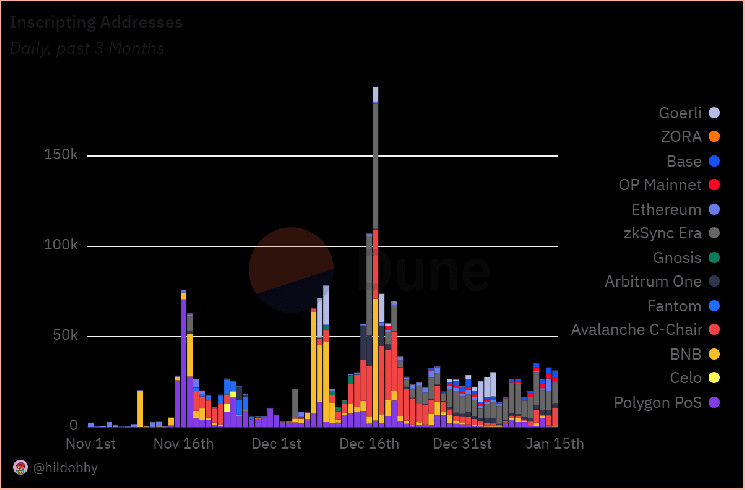This screenshot has width=745, height=490.
Task: Click the Nov 1st x-axis label
Action: click(x=90, y=443)
